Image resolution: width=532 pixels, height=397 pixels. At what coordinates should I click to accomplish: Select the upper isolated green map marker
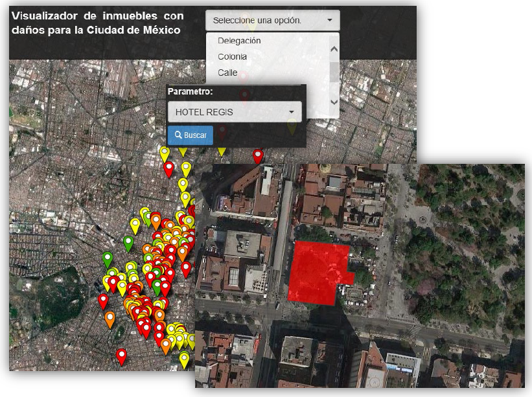[128, 243]
